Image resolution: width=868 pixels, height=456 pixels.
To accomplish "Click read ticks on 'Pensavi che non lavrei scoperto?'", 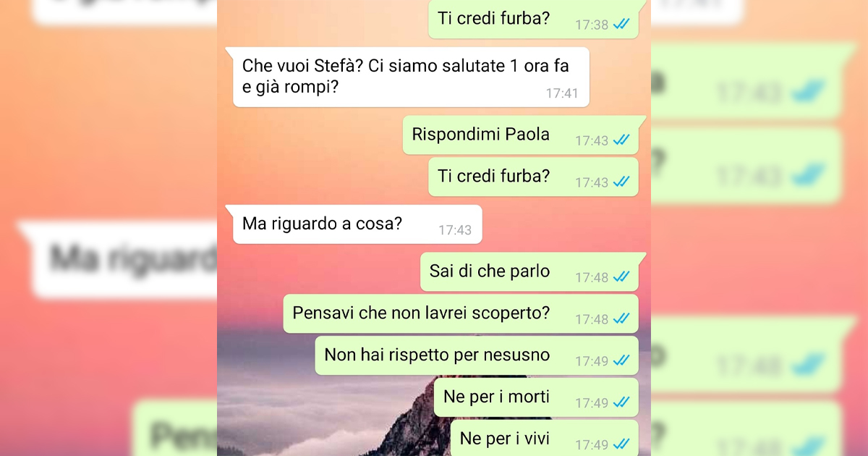I will pos(621,319).
